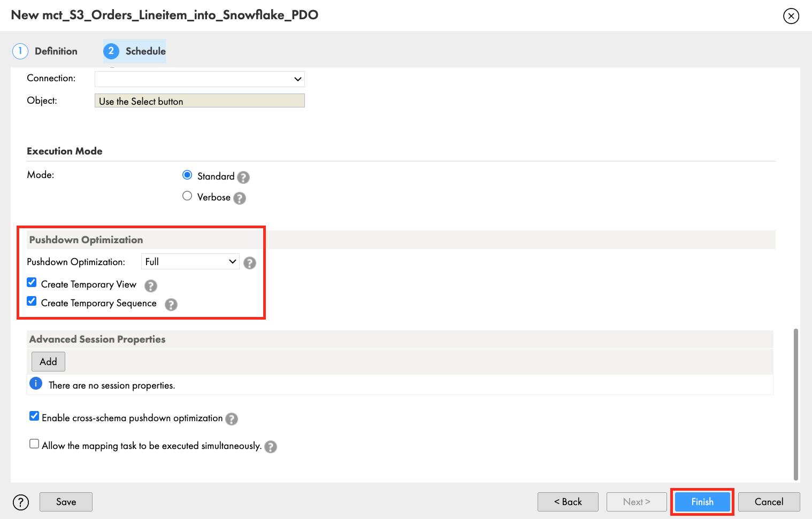The width and height of the screenshot is (812, 519).
Task: Open the page help icon beside Save
Action: [21, 502]
